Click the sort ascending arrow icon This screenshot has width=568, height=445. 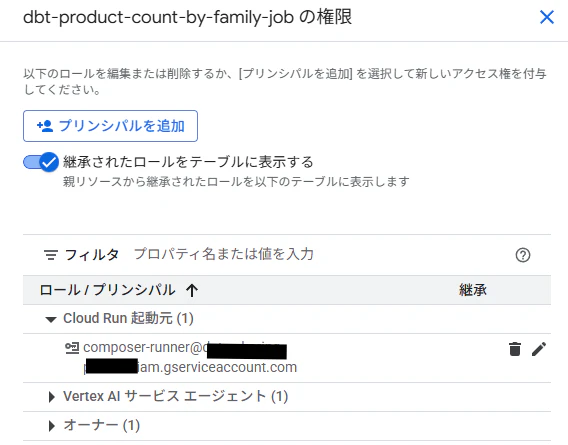tap(192, 290)
